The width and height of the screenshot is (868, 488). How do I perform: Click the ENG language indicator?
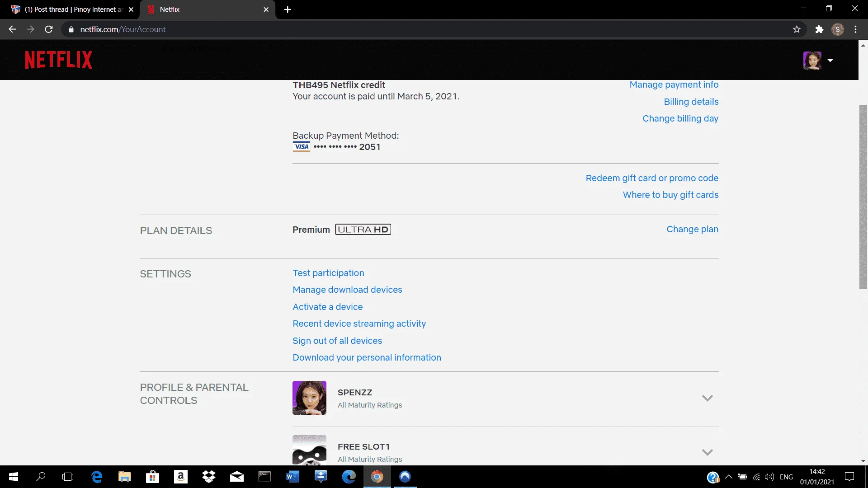pyautogui.click(x=786, y=477)
